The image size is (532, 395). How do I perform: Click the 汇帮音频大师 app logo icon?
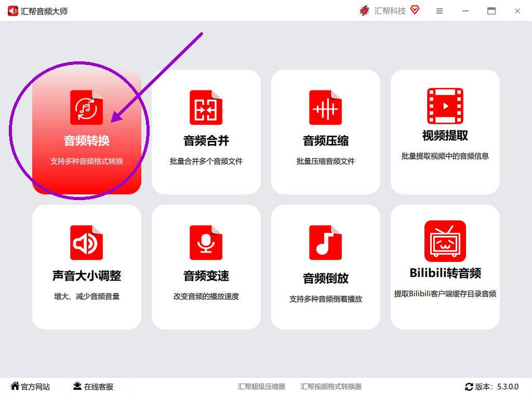point(13,11)
